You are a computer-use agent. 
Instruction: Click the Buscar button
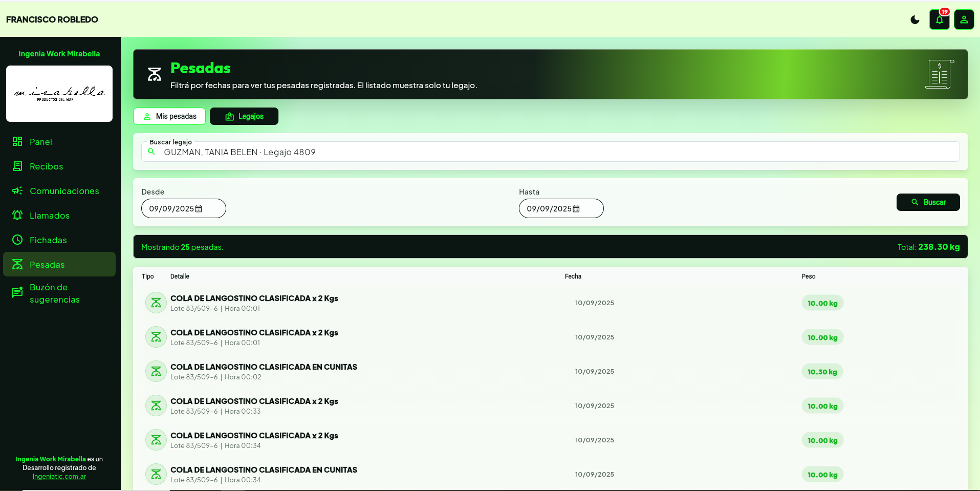pyautogui.click(x=928, y=202)
